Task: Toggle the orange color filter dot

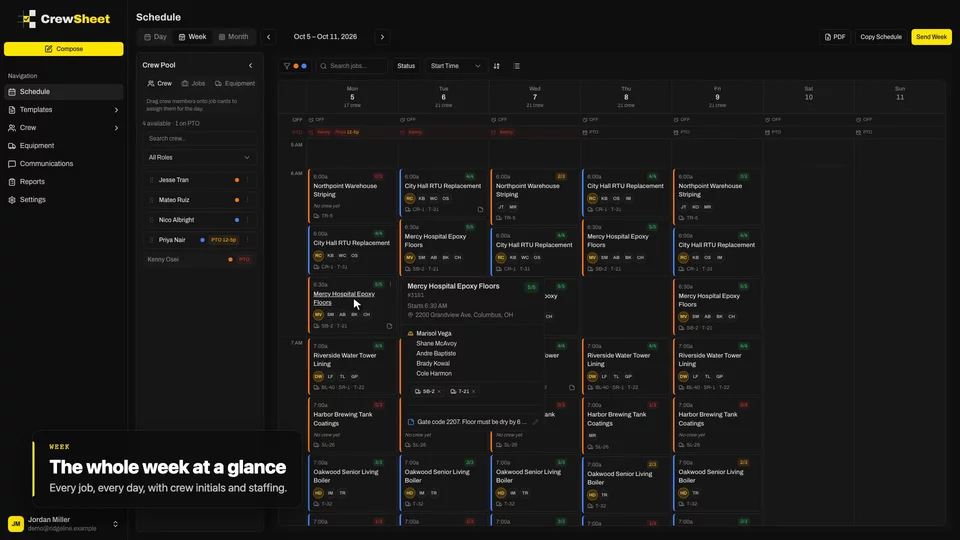Action: coord(296,66)
